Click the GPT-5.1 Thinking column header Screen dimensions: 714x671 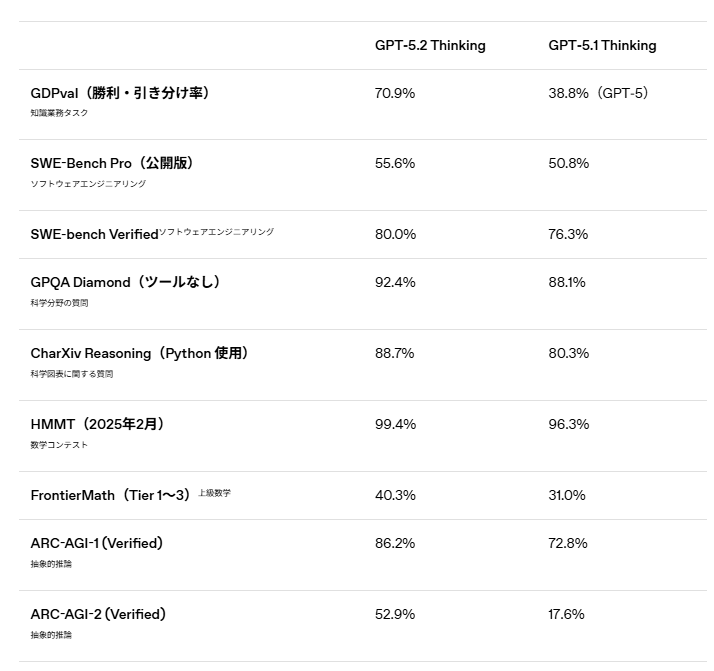coord(602,45)
